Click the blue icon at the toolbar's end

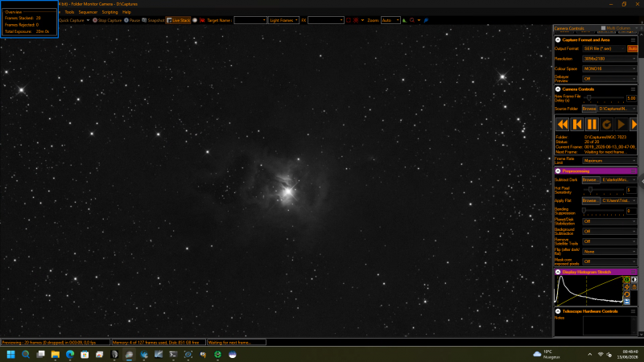(426, 20)
